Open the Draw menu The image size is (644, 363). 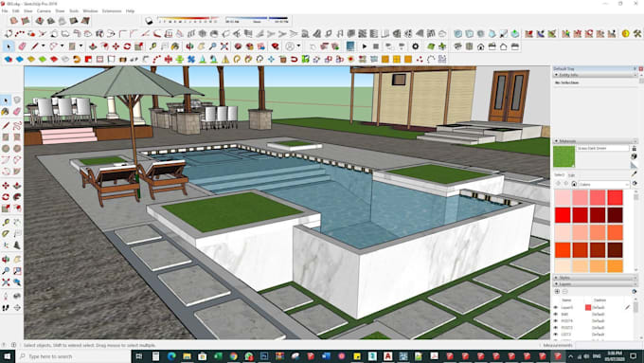coord(60,11)
